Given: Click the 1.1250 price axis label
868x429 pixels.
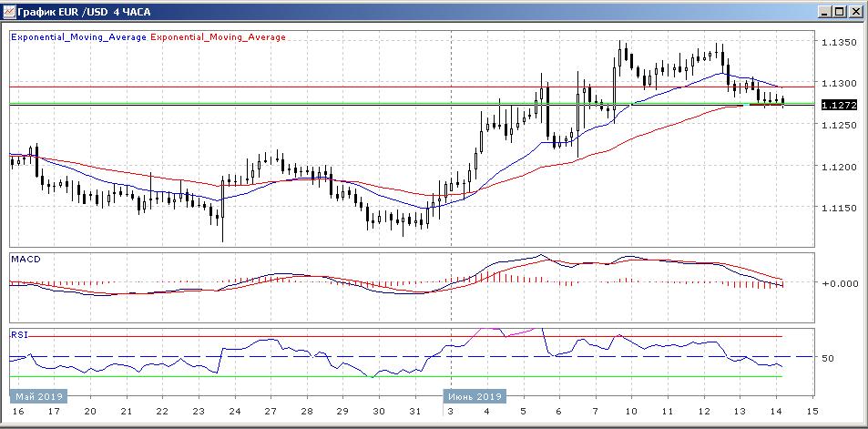Looking at the screenshot, I should [x=838, y=125].
